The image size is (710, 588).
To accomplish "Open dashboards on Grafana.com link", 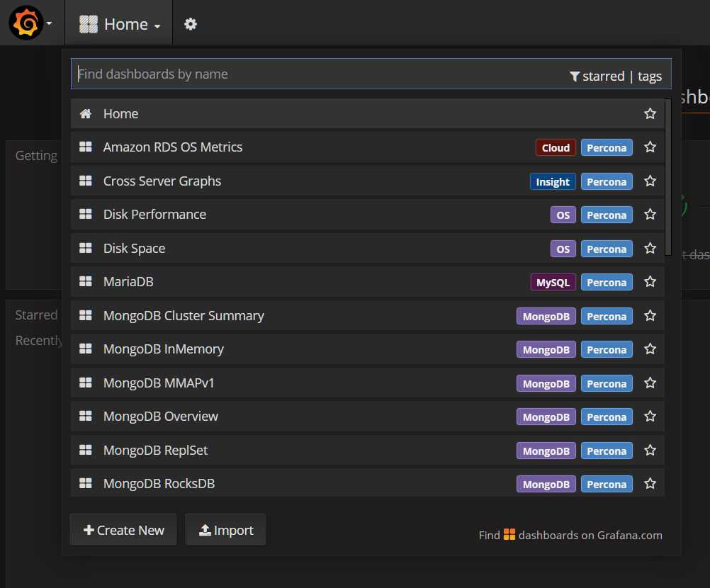I will coord(570,535).
